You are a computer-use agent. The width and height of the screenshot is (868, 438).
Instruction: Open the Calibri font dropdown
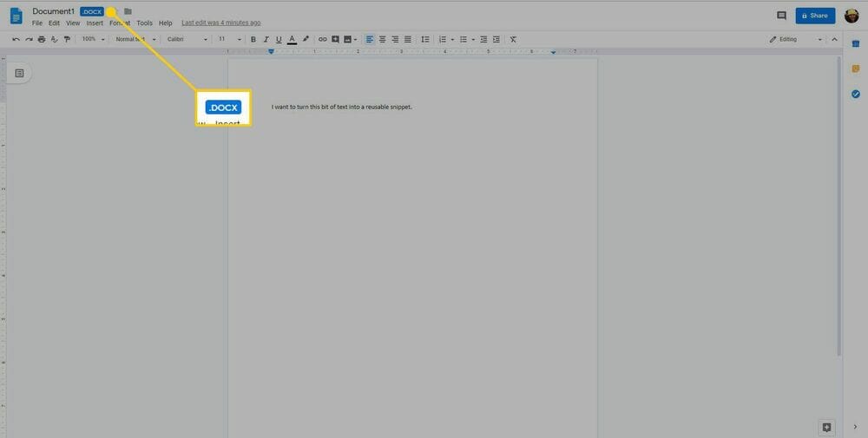click(x=187, y=39)
